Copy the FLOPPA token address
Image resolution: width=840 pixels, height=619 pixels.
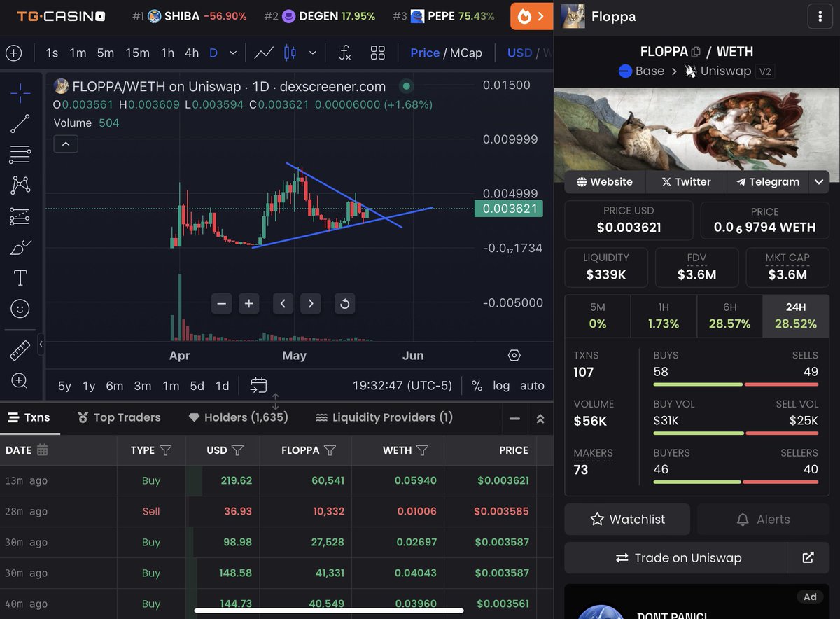pyautogui.click(x=696, y=52)
